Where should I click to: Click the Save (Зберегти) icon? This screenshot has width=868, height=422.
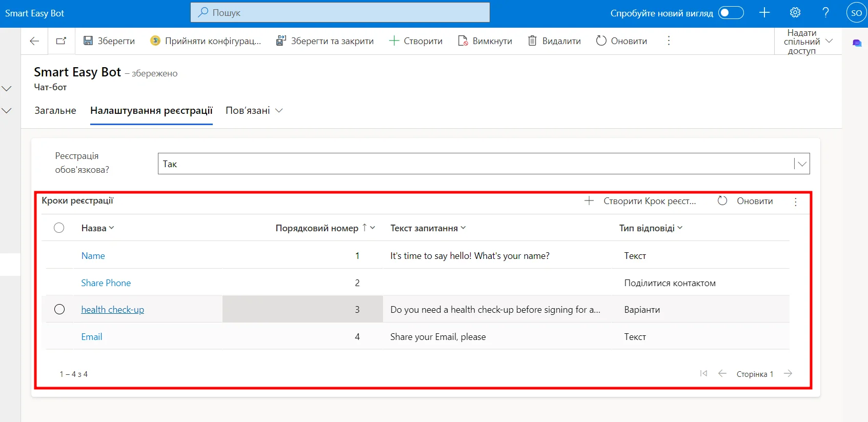point(88,41)
